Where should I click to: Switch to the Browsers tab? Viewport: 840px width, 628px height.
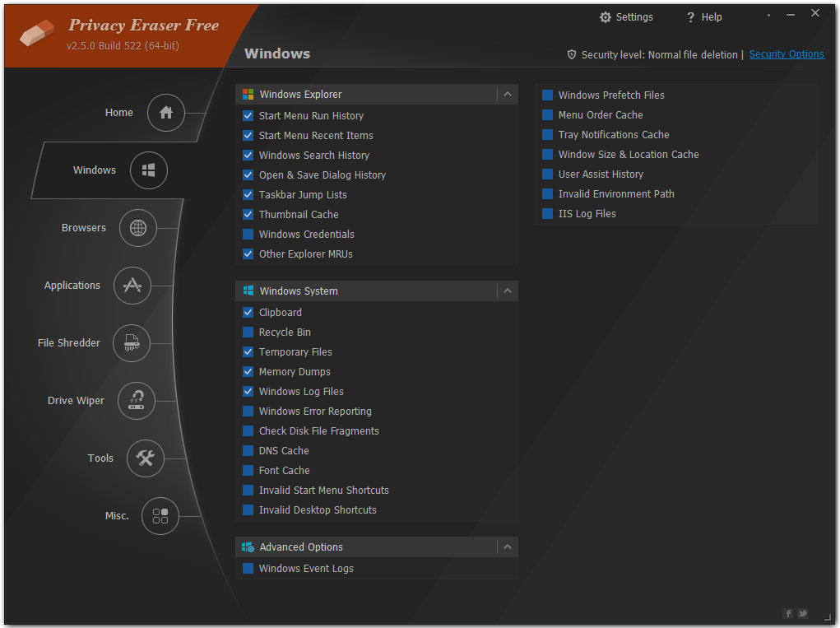point(84,228)
